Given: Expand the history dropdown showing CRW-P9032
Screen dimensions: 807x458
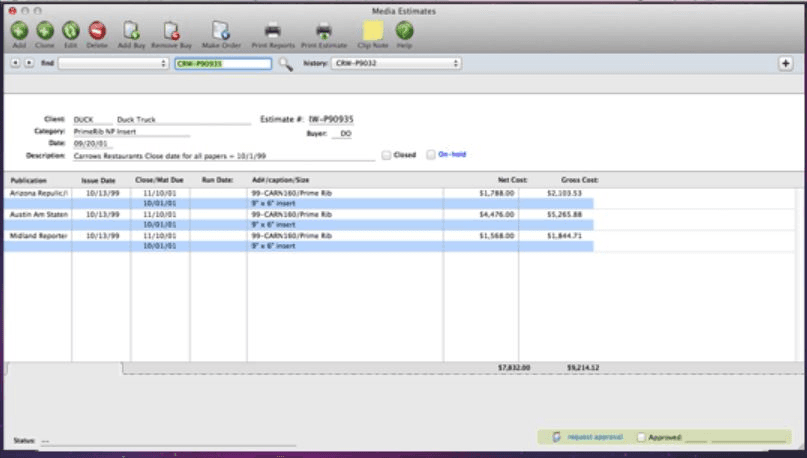Looking at the screenshot, I should [x=396, y=63].
